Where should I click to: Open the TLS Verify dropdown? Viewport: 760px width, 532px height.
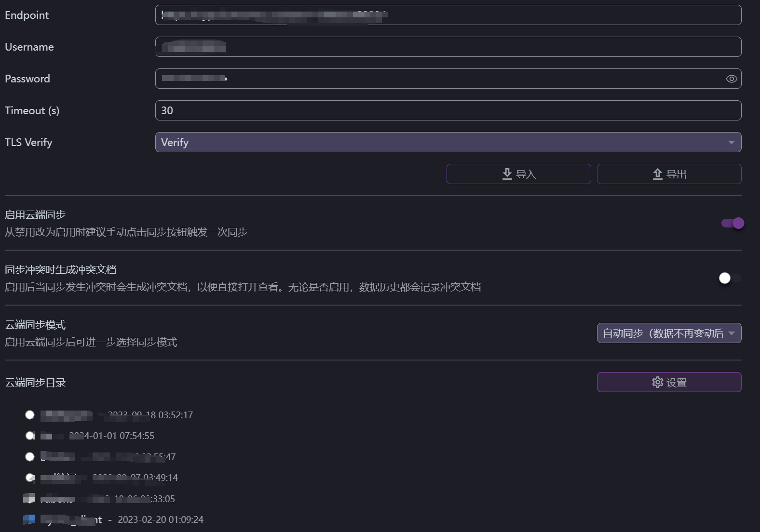pos(448,142)
